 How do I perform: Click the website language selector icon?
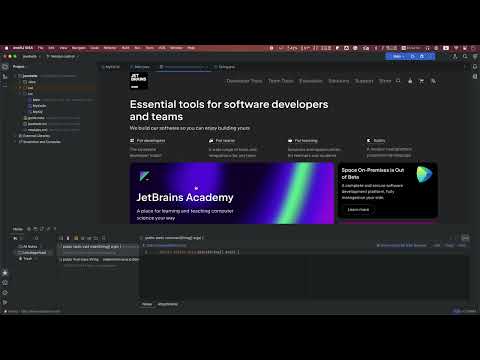(x=433, y=81)
